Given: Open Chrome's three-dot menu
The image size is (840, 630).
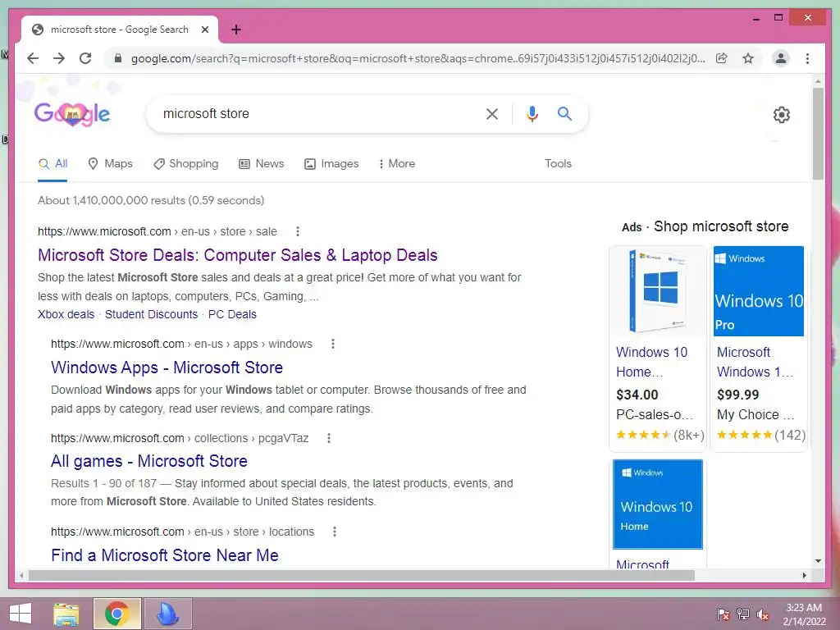Looking at the screenshot, I should pyautogui.click(x=807, y=58).
